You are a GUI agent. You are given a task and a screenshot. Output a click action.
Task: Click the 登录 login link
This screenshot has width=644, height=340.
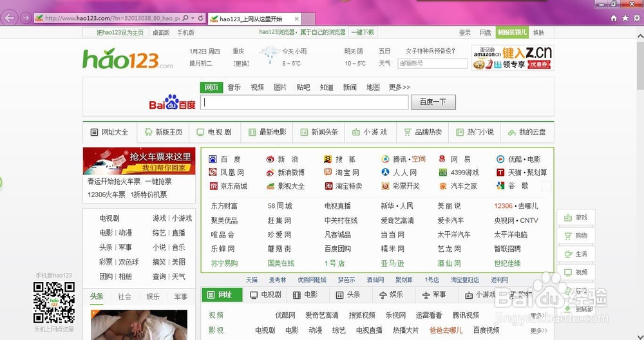tap(464, 32)
